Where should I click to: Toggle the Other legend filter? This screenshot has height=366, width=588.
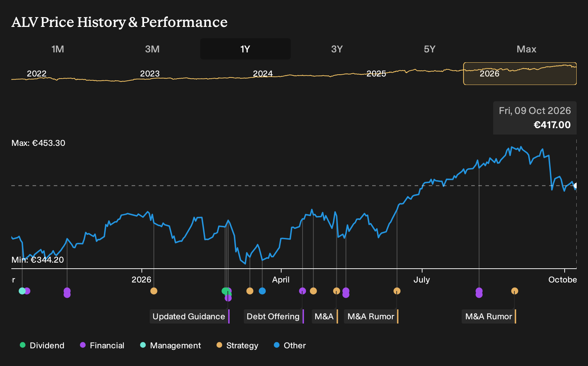290,345
